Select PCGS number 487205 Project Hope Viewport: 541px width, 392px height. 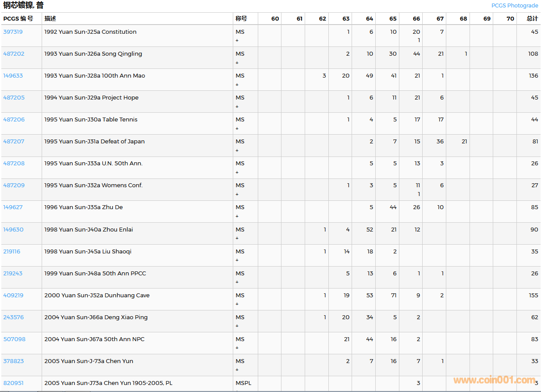point(14,98)
